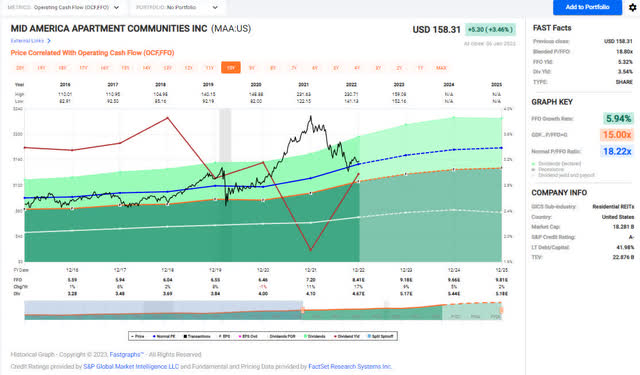This screenshot has height=375, width=640.
Task: Click the 2019 high price 140.15
Action: click(208, 94)
